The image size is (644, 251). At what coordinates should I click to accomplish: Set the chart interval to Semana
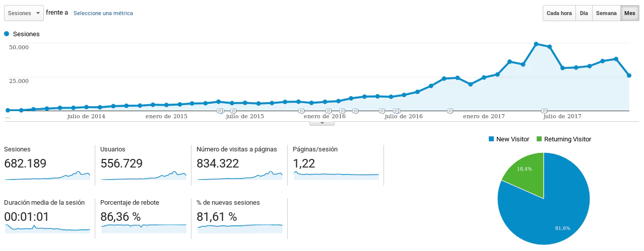tap(606, 13)
